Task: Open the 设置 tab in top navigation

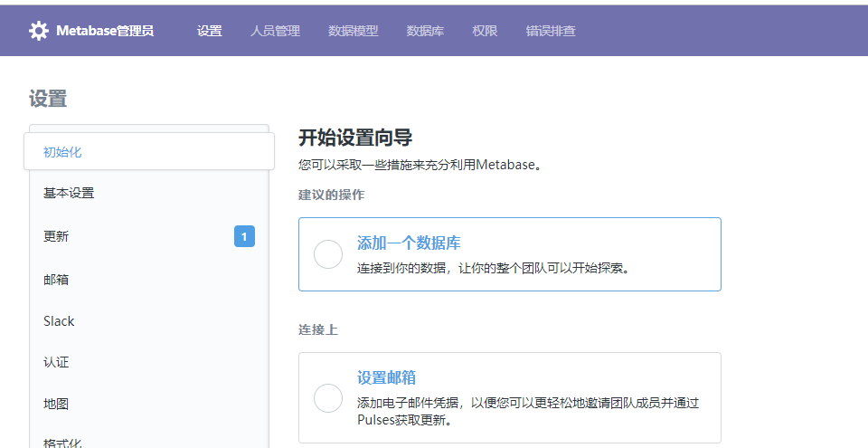Action: (x=209, y=31)
